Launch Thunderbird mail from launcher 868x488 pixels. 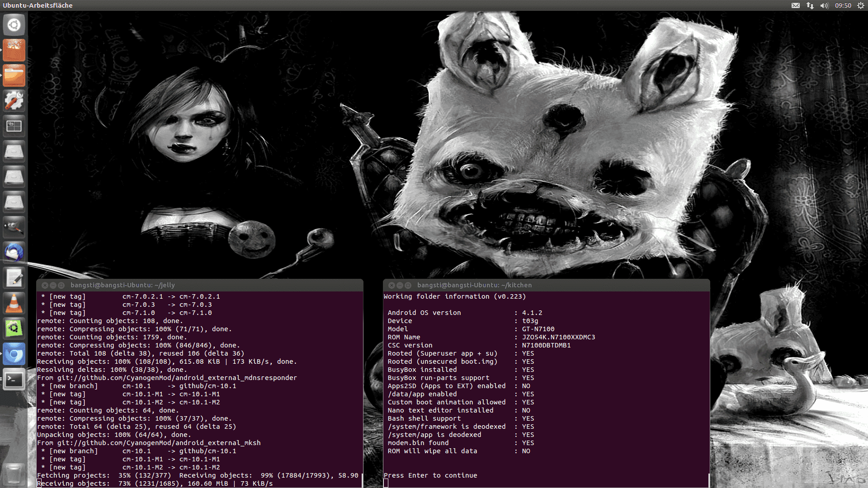[x=14, y=253]
